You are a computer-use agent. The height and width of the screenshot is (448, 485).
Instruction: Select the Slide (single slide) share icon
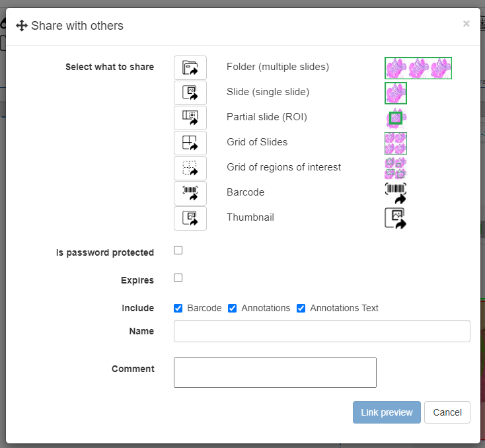click(190, 93)
